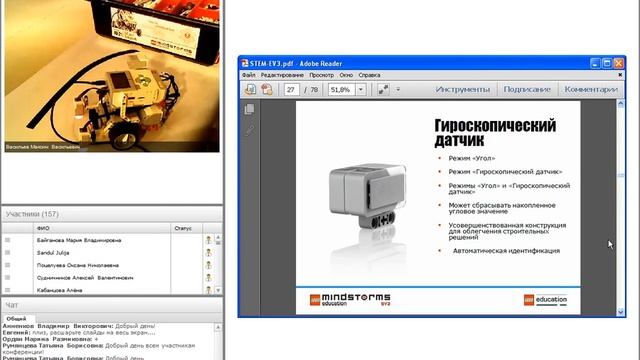640x360 pixels.
Task: Click the square marker left of Sandul Julija
Action: tap(7, 253)
